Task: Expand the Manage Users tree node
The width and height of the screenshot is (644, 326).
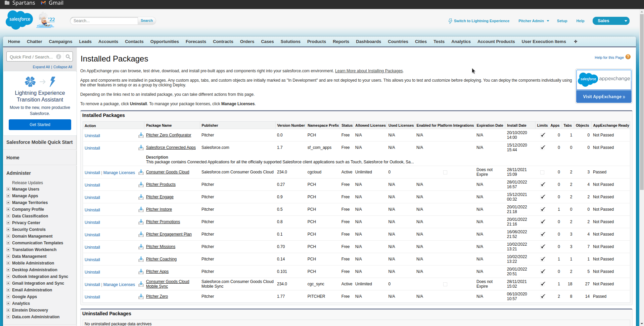Action: click(x=8, y=189)
